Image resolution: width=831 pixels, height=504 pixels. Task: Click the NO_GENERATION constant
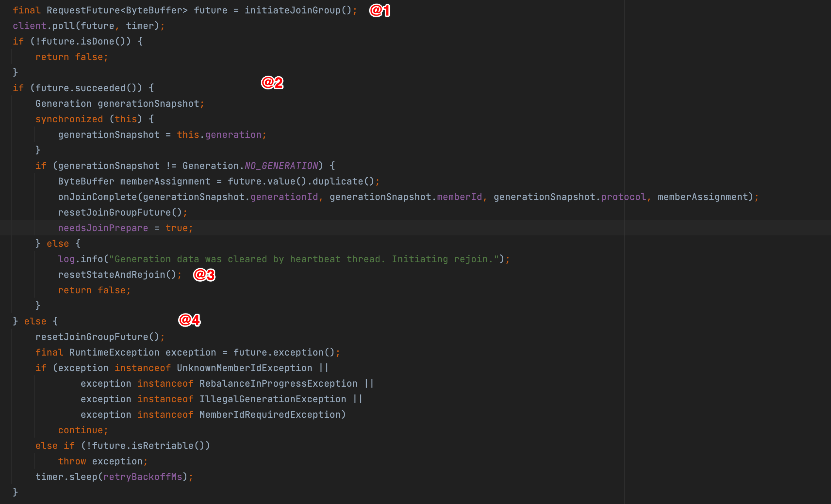281,166
